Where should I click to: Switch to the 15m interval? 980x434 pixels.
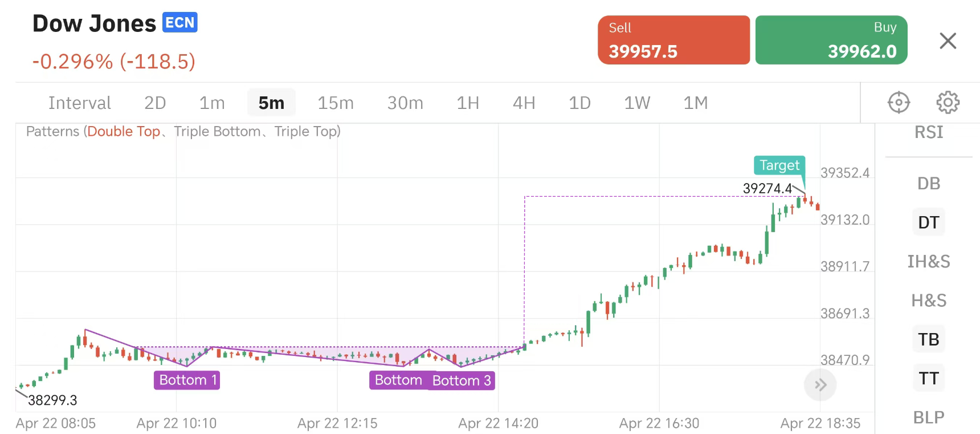[x=336, y=103]
